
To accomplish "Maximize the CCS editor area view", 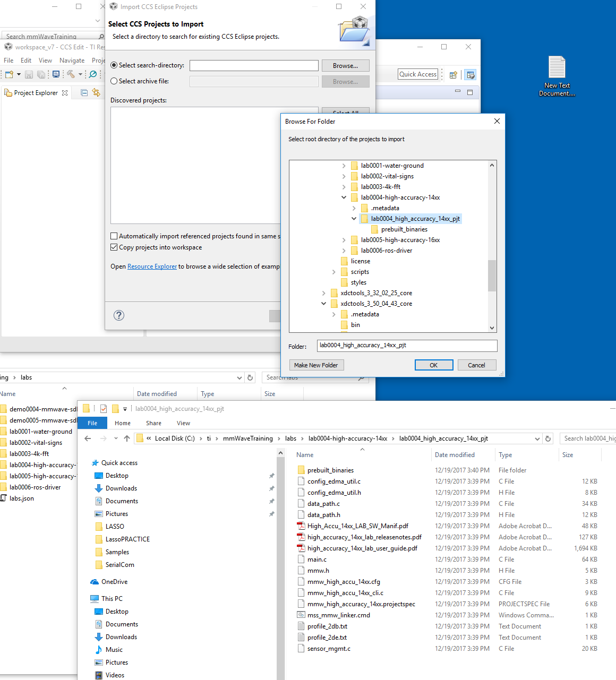I will coord(469,92).
